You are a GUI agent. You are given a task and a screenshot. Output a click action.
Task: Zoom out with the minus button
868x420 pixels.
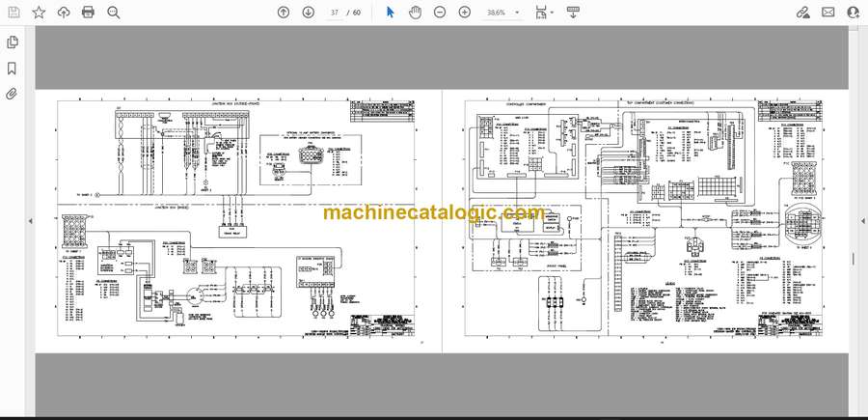point(440,13)
